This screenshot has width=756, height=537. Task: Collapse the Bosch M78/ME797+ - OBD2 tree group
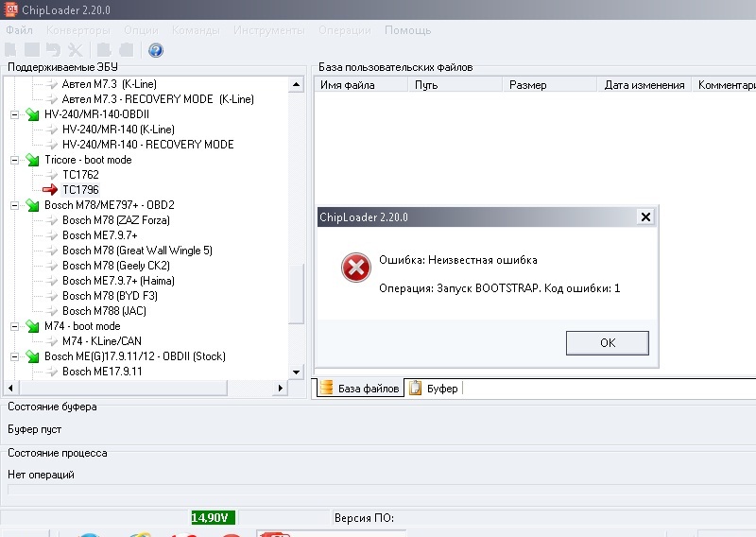click(x=15, y=205)
